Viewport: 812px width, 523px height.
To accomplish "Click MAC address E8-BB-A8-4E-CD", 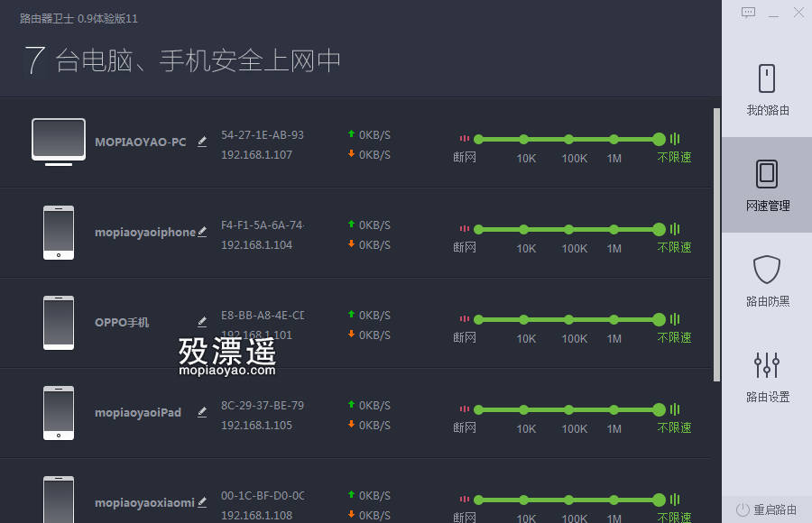I will pyautogui.click(x=262, y=315).
